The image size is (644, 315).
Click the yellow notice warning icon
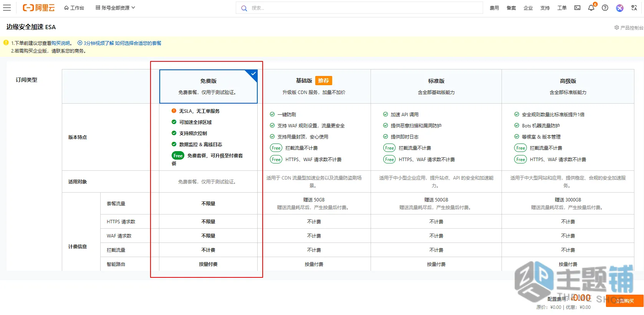(x=6, y=43)
